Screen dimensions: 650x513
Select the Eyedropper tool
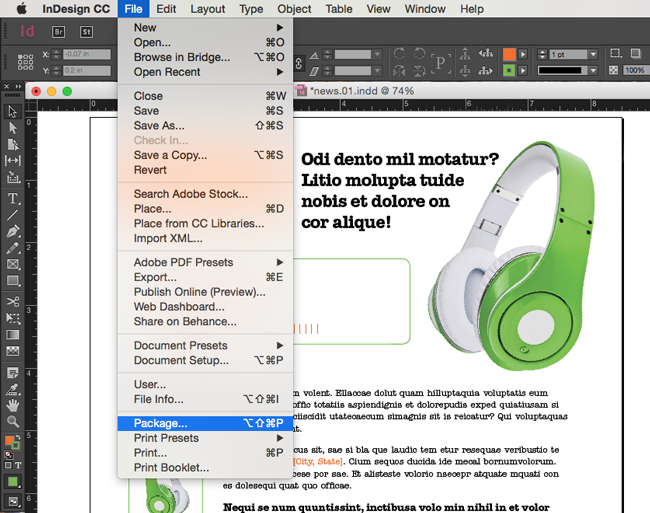pos(12,390)
